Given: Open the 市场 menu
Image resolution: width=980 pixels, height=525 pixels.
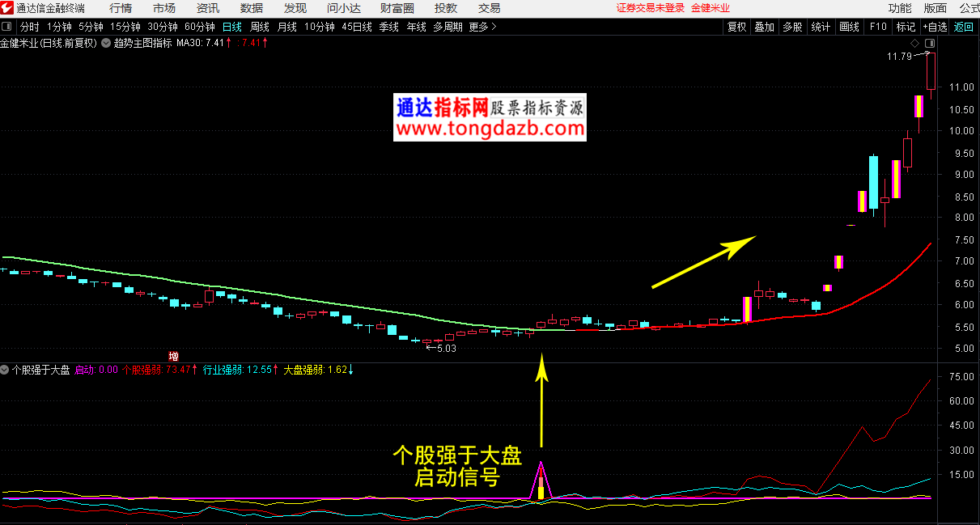Looking at the screenshot, I should (164, 8).
